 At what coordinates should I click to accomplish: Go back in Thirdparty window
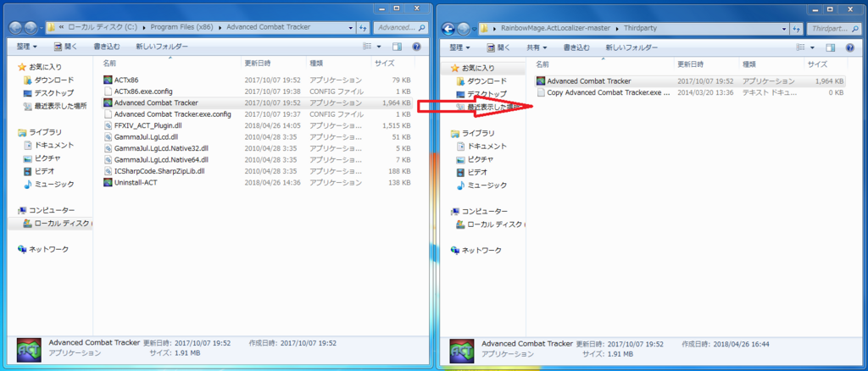[x=449, y=28]
